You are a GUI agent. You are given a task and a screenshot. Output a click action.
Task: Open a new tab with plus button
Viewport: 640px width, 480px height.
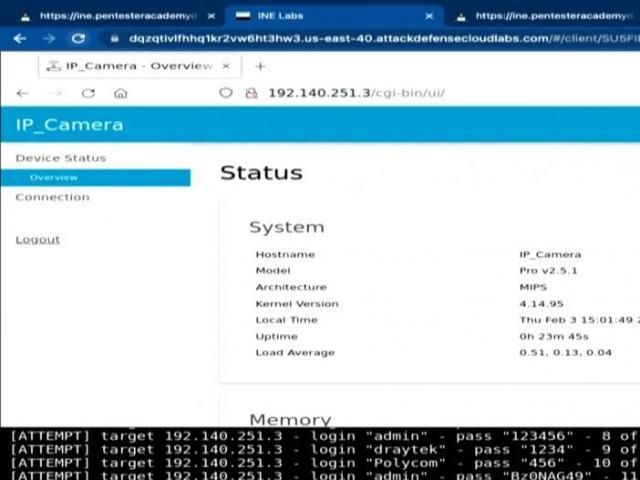tap(260, 66)
